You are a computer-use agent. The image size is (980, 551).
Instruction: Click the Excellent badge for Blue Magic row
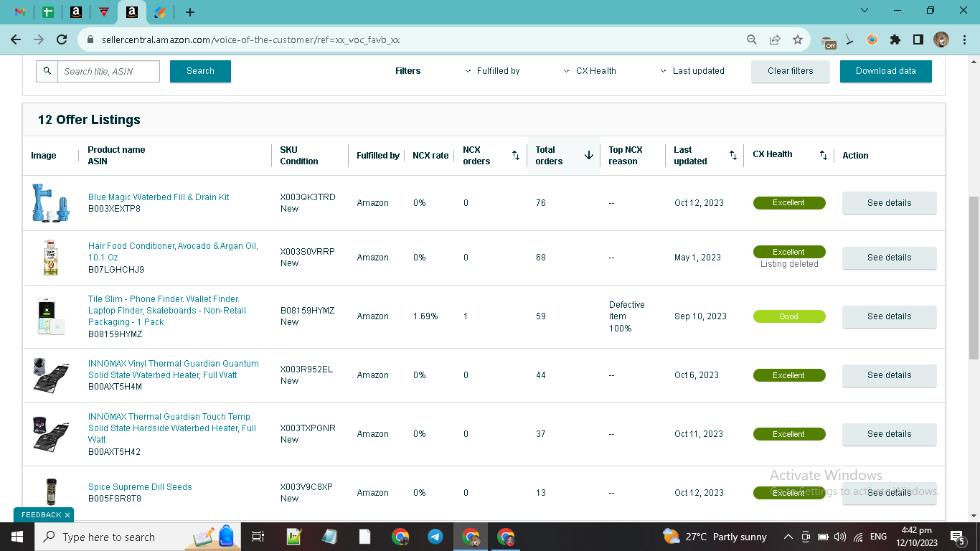[x=789, y=203]
